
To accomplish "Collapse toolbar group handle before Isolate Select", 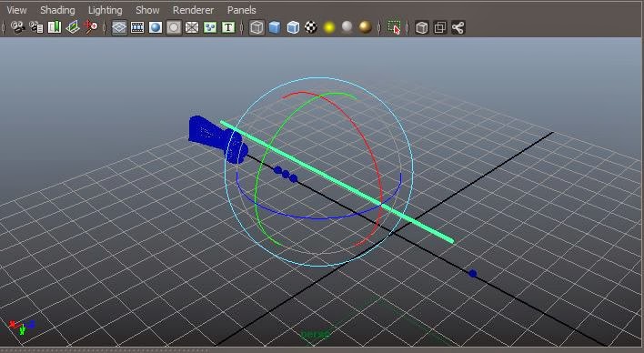I will point(379,27).
